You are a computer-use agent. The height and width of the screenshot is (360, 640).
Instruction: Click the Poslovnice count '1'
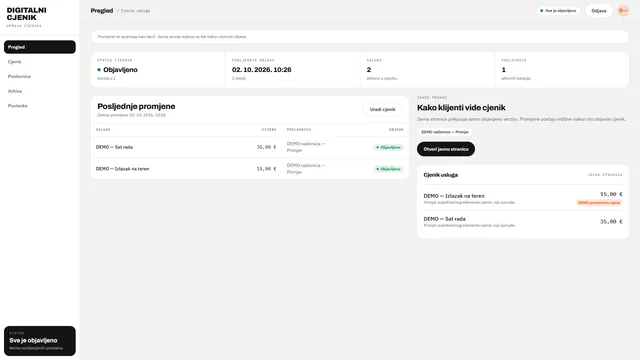point(503,70)
